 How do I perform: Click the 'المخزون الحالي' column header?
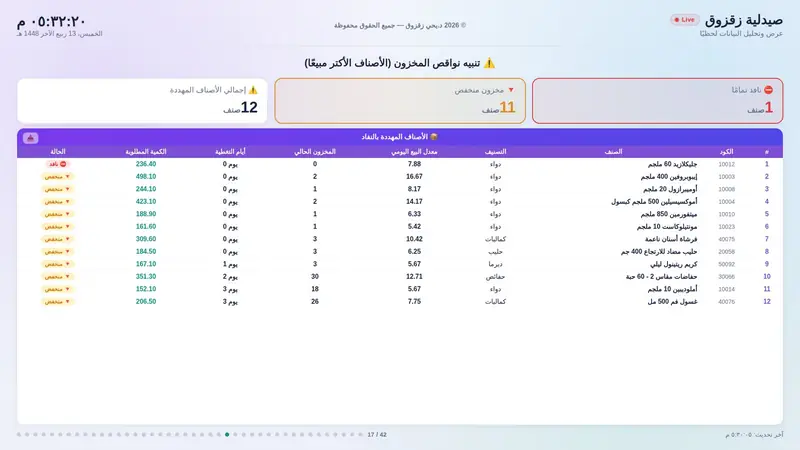(315, 152)
